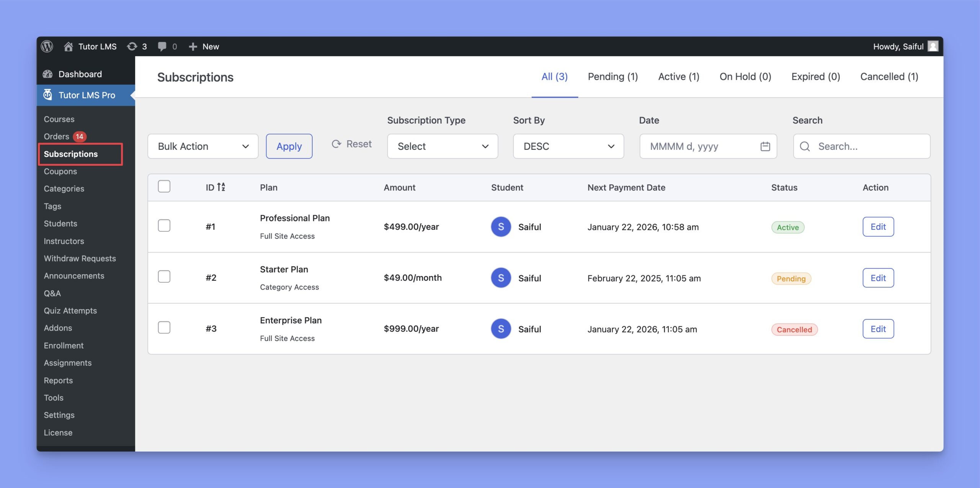Click the Subscriptions sidebar icon
Screen dimensions: 980x488
point(70,154)
